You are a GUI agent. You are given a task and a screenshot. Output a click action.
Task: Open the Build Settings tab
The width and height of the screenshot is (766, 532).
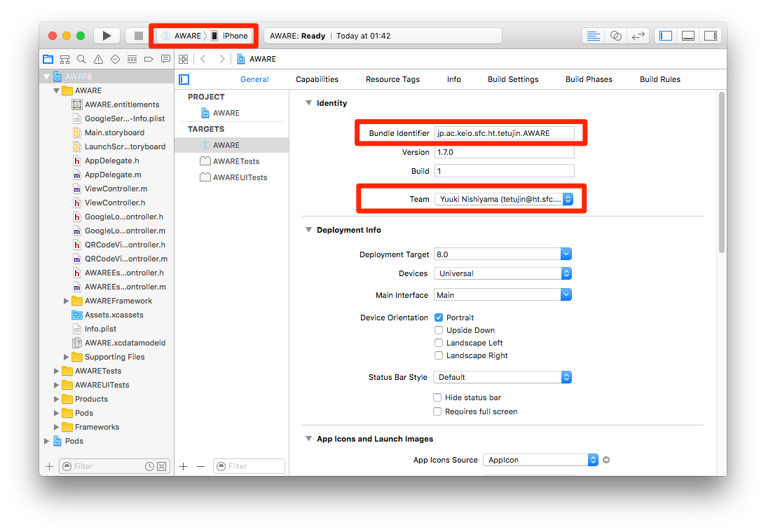click(513, 79)
